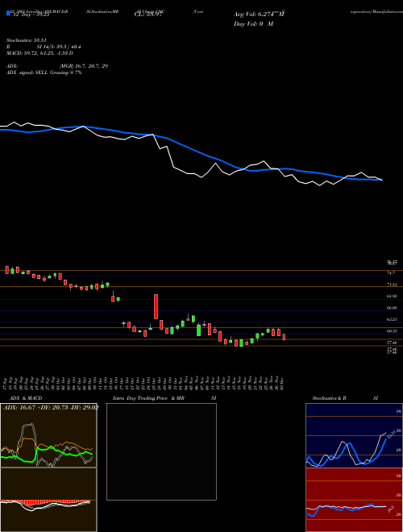
Task: Click the tall red candlestick in late October
Action: tap(156, 307)
